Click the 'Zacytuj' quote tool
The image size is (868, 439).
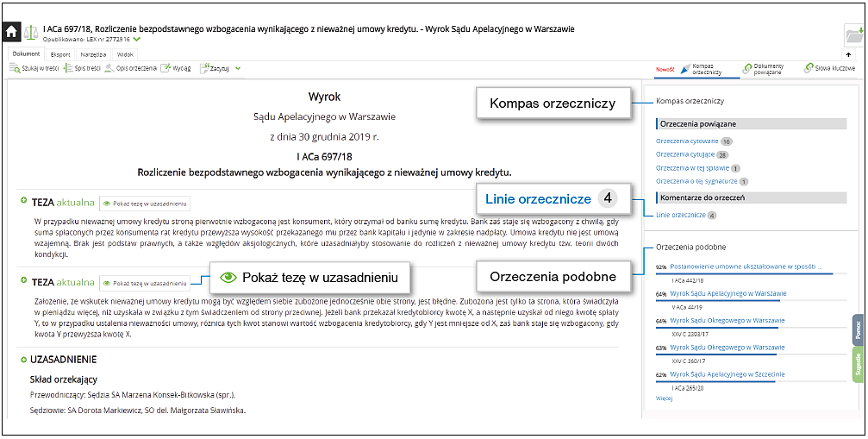(215, 68)
